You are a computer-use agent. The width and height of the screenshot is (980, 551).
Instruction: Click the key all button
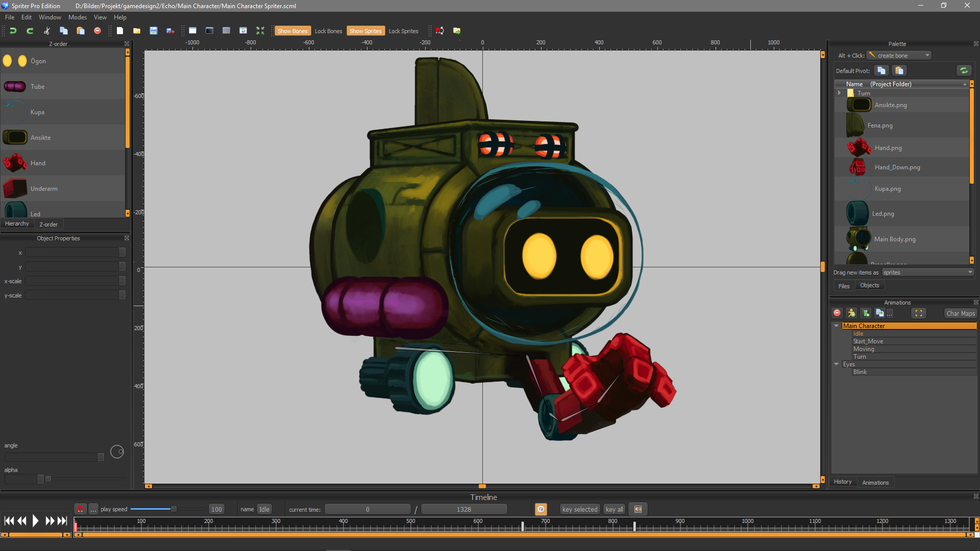coord(614,509)
